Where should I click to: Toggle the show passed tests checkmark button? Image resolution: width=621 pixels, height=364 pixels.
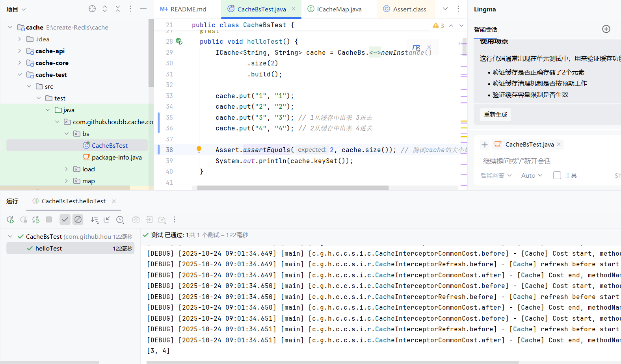click(x=65, y=220)
